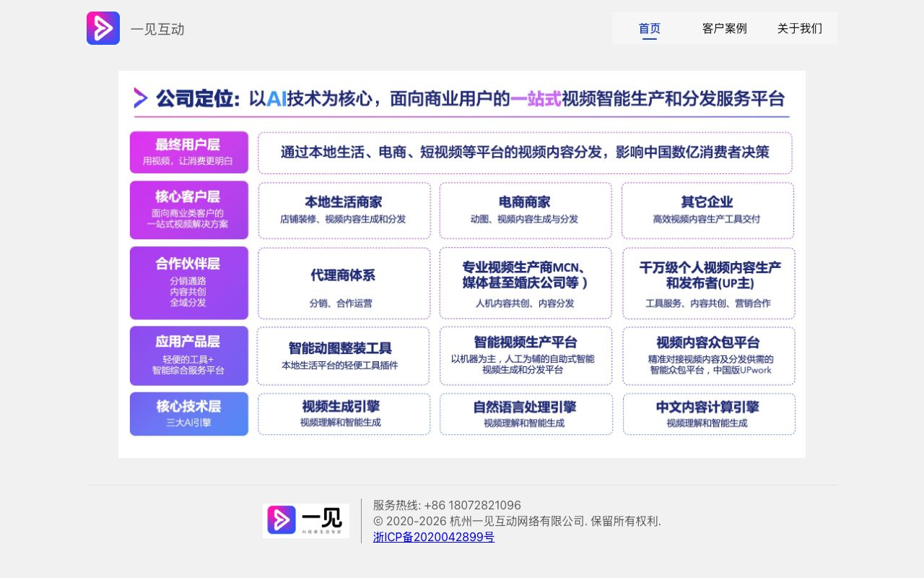924x578 pixels.
Task: Click the 代理商体系 card
Action: [x=344, y=282]
